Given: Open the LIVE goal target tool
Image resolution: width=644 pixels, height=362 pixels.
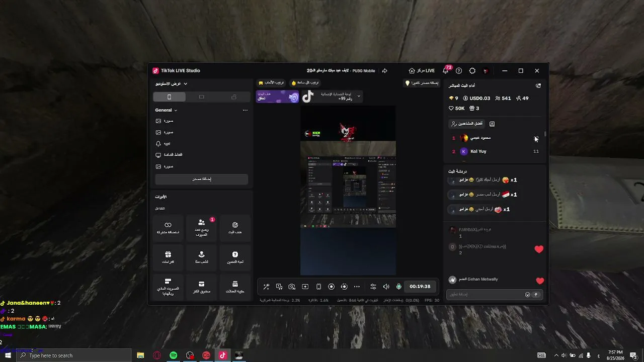Looking at the screenshot, I should coord(235,228).
